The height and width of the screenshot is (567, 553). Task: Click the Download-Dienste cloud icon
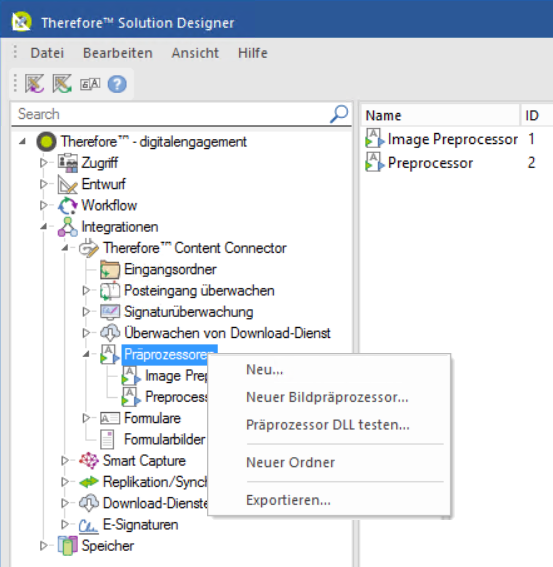(89, 503)
